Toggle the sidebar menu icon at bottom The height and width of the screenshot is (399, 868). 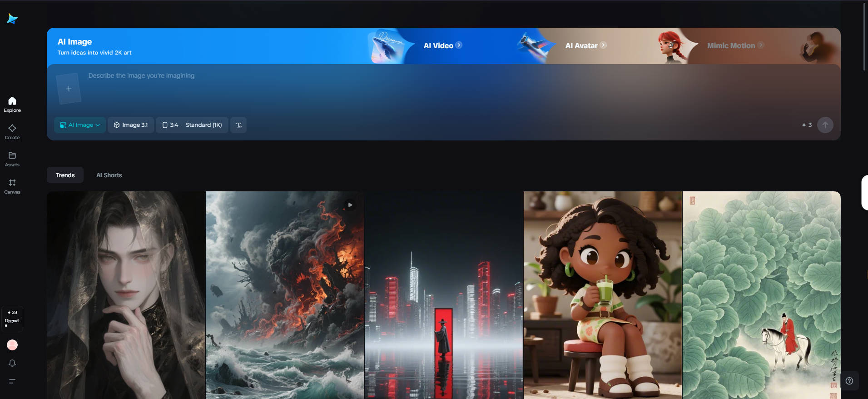click(12, 381)
